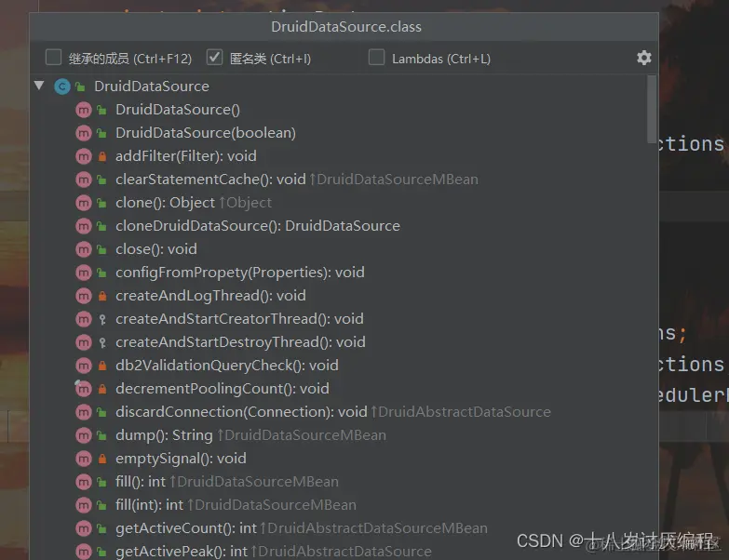The height and width of the screenshot is (560, 729).
Task: Click the lock icon beside createAndLogThread()
Action: click(102, 296)
